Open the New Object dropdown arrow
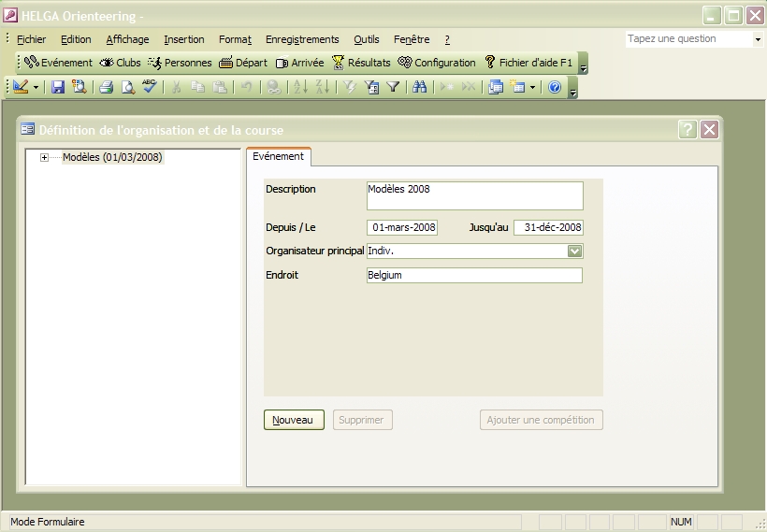The image size is (767, 532). pyautogui.click(x=533, y=88)
